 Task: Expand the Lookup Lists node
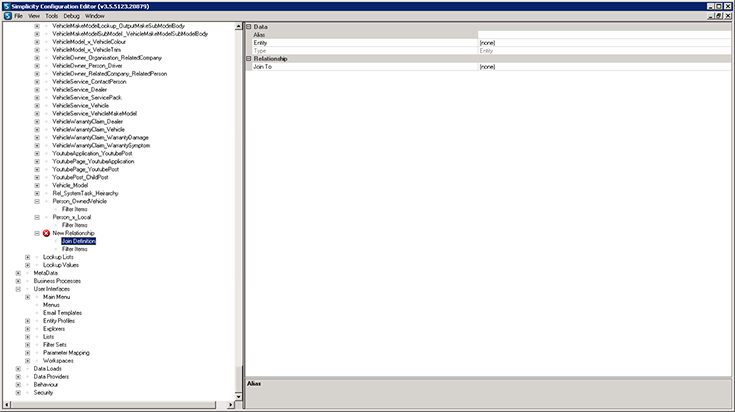[x=28, y=257]
